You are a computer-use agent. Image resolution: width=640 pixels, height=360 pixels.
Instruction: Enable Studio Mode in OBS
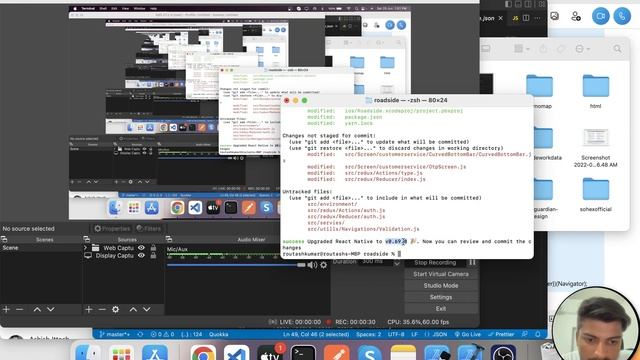click(441, 285)
